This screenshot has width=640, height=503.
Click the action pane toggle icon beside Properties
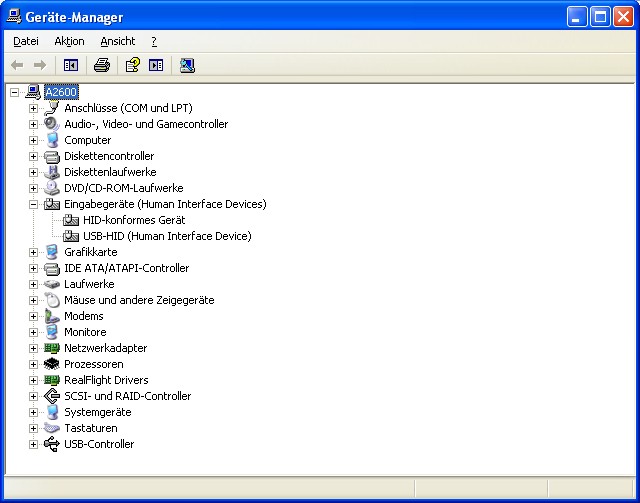coord(156,65)
